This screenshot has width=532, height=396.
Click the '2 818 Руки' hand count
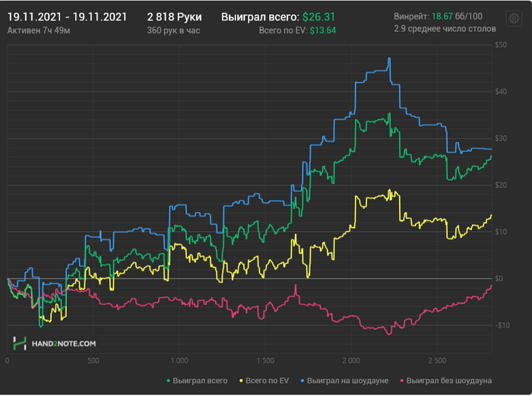click(x=174, y=17)
